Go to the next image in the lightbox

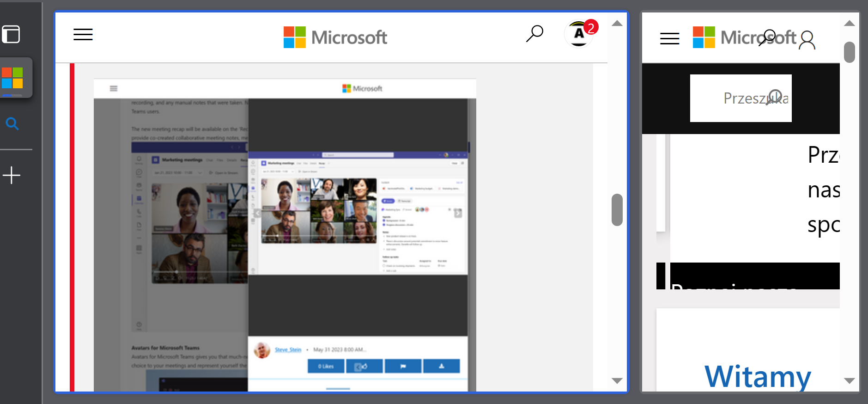[458, 213]
